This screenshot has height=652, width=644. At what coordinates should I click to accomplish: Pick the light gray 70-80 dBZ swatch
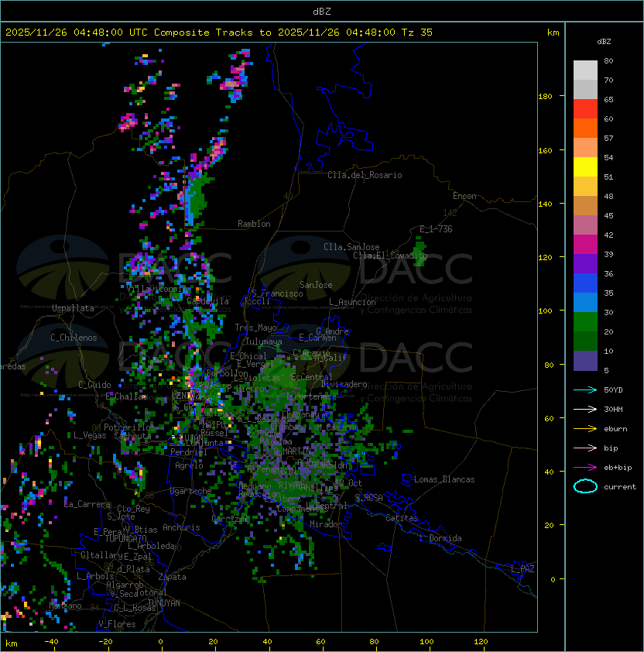(x=585, y=70)
